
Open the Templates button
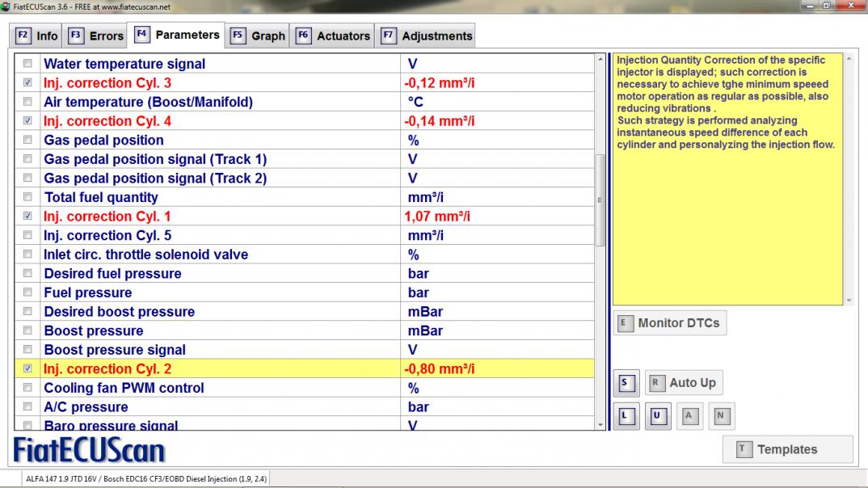coord(786,449)
